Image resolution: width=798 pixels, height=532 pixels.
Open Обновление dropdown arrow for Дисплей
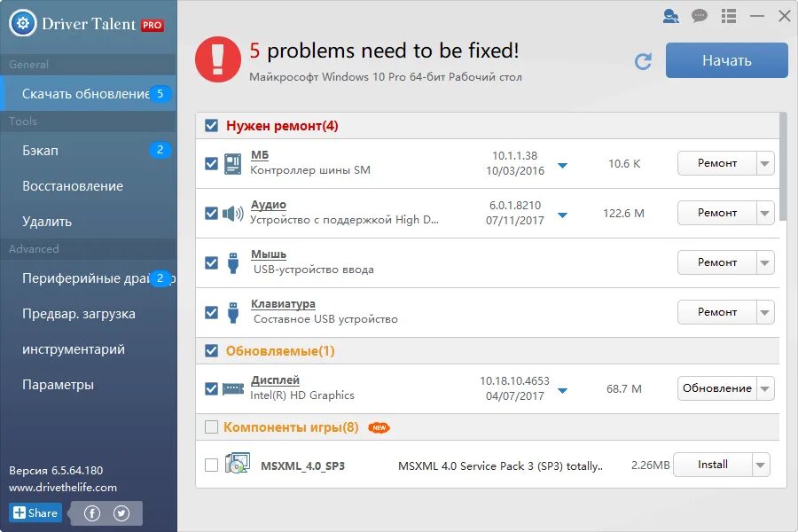coord(765,388)
